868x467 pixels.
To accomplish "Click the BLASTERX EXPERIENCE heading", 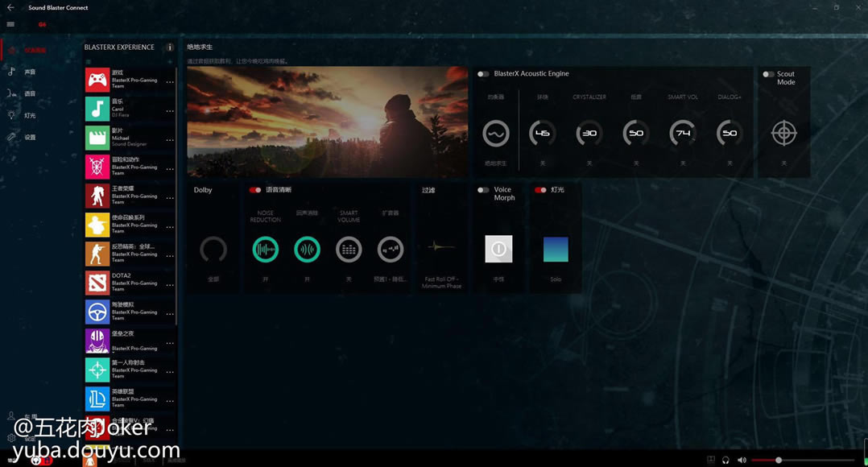I will (119, 47).
